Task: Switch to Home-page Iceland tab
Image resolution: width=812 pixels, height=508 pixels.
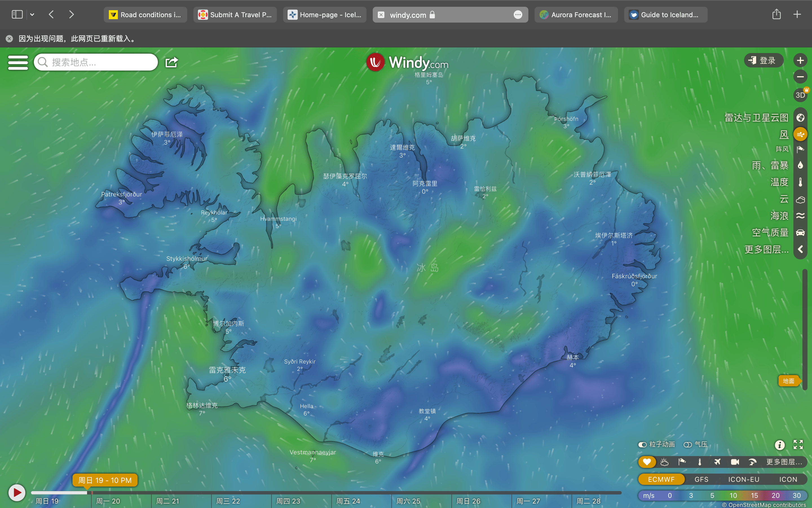Action: 325,15
